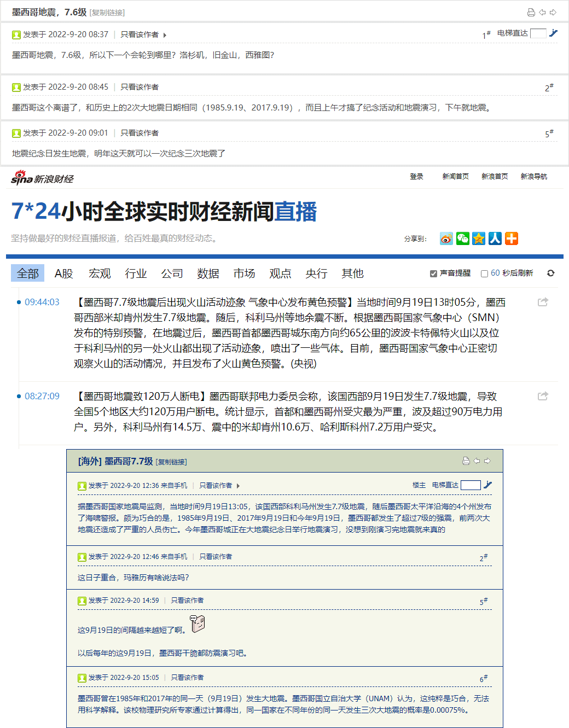Select the 数据 tab
Image resolution: width=569 pixels, height=728 pixels.
pyautogui.click(x=208, y=273)
